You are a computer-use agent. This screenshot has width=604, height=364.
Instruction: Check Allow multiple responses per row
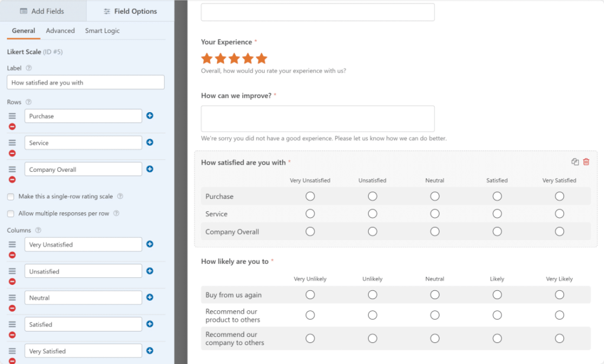click(11, 214)
